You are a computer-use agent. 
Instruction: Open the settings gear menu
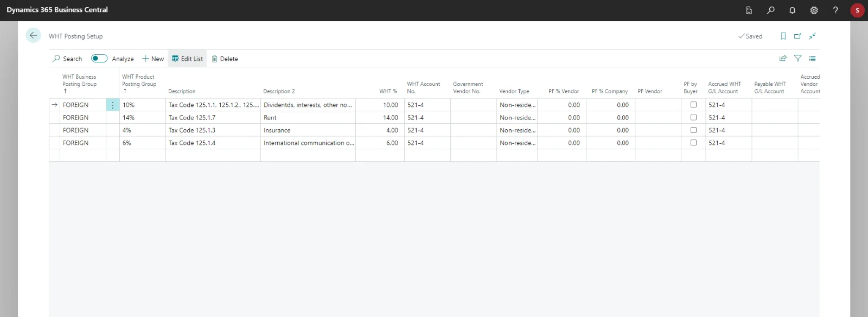814,10
